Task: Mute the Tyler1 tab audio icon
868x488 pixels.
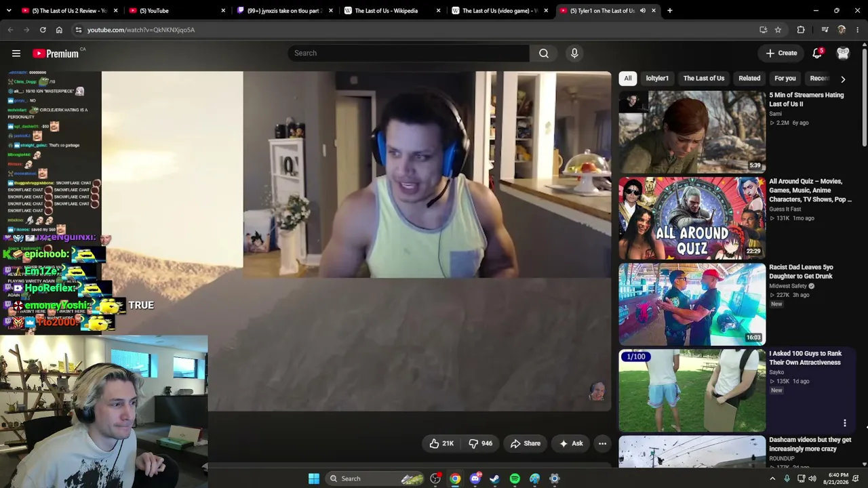Action: 642,11
